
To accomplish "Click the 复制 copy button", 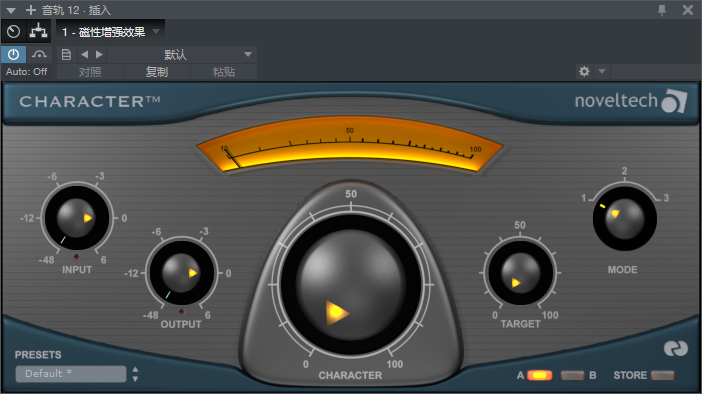I will (x=157, y=72).
